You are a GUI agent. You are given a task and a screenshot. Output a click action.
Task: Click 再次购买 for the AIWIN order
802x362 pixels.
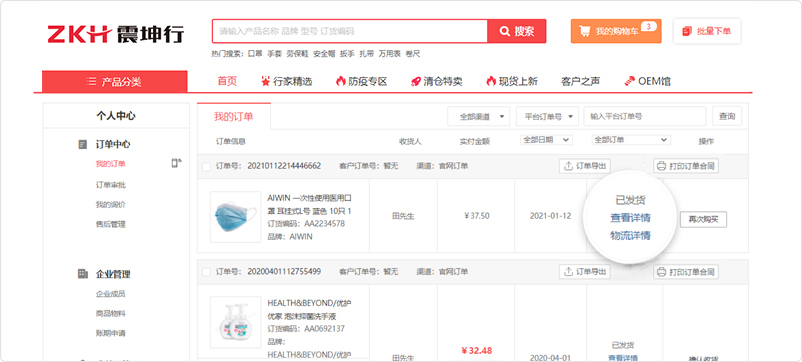(703, 219)
